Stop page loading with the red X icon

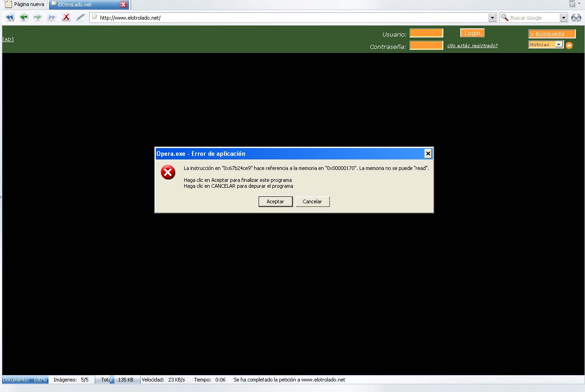pyautogui.click(x=66, y=17)
